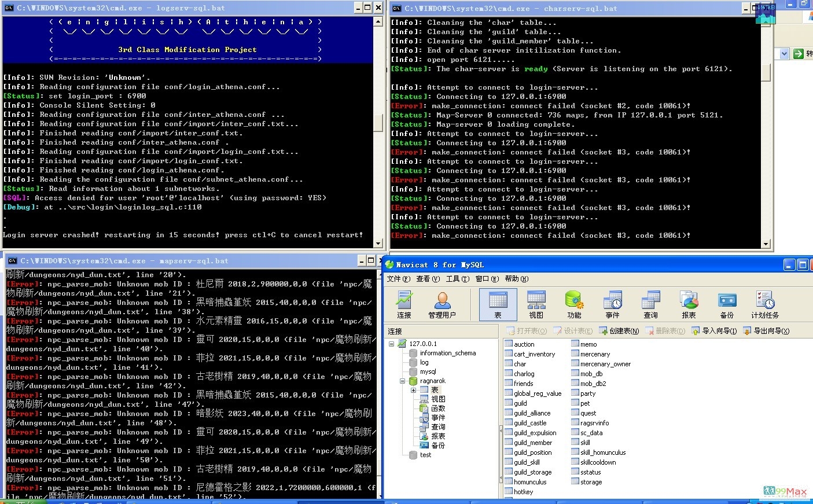Select the char table in Navicat
Viewport: 813px width, 504px height.
[x=516, y=364]
